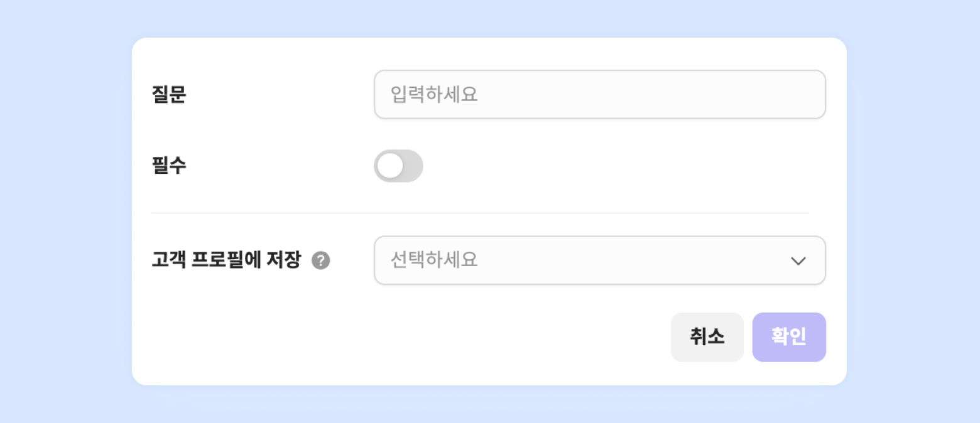Focus the 질문 input field
This screenshot has width=980, height=423.
599,95
